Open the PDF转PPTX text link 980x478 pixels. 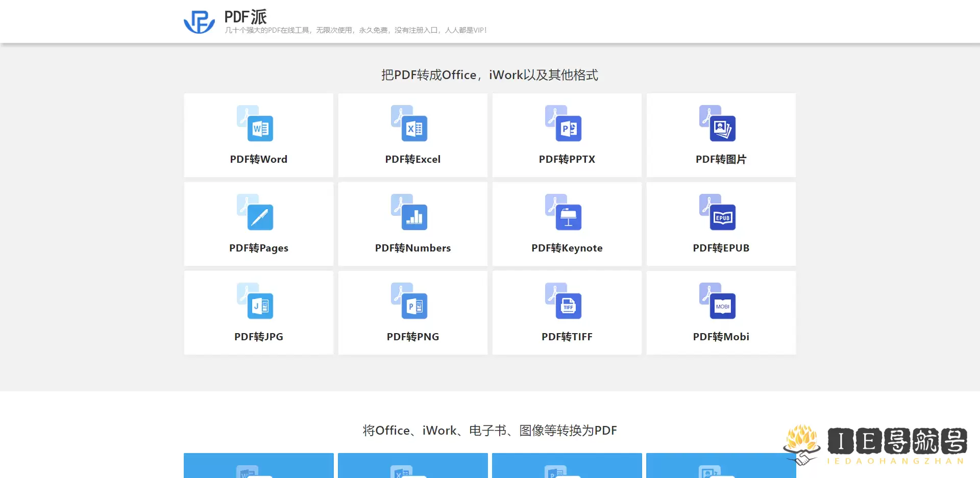567,159
